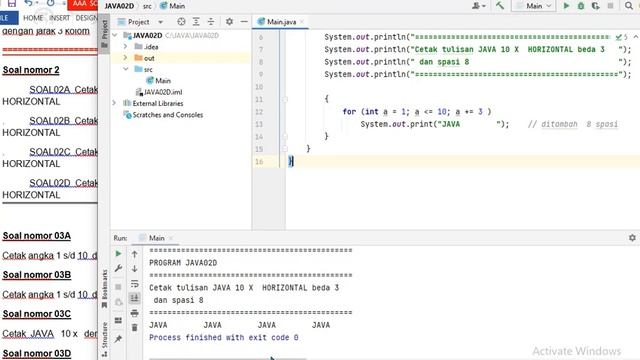
Task: Click the Run panel stop button
Action: [x=118, y=287]
